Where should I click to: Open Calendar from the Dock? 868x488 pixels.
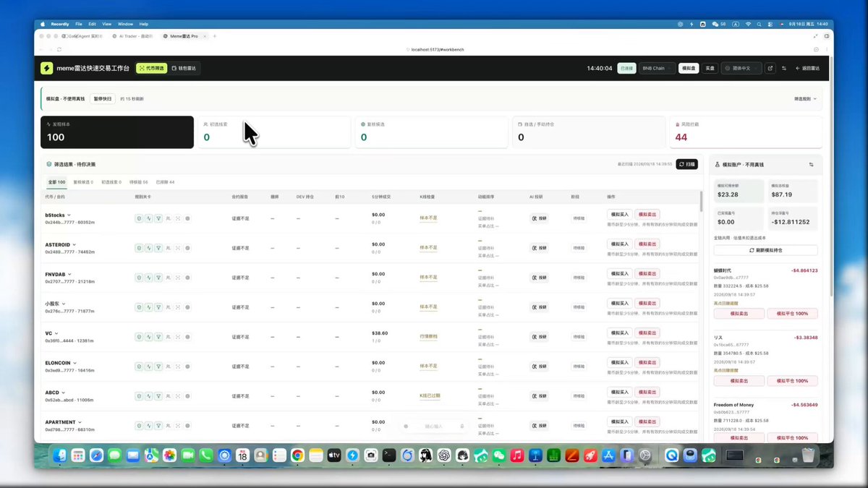tap(242, 455)
